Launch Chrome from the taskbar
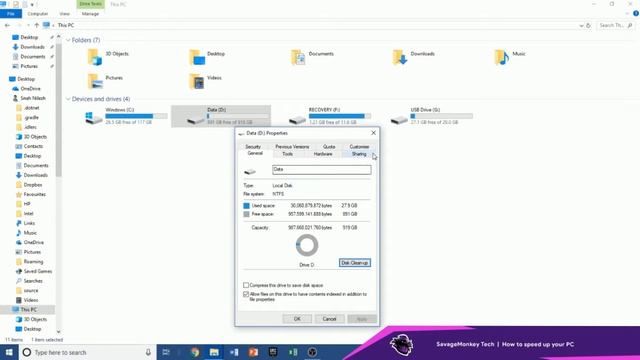This screenshot has width=640, height=360. click(x=195, y=352)
